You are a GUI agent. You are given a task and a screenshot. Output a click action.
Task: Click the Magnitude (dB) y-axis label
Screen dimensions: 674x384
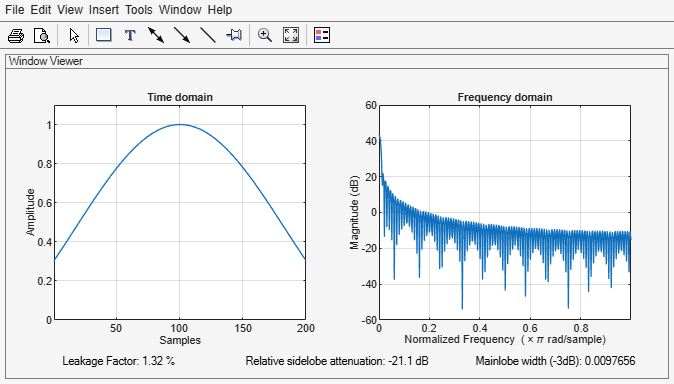(x=354, y=212)
